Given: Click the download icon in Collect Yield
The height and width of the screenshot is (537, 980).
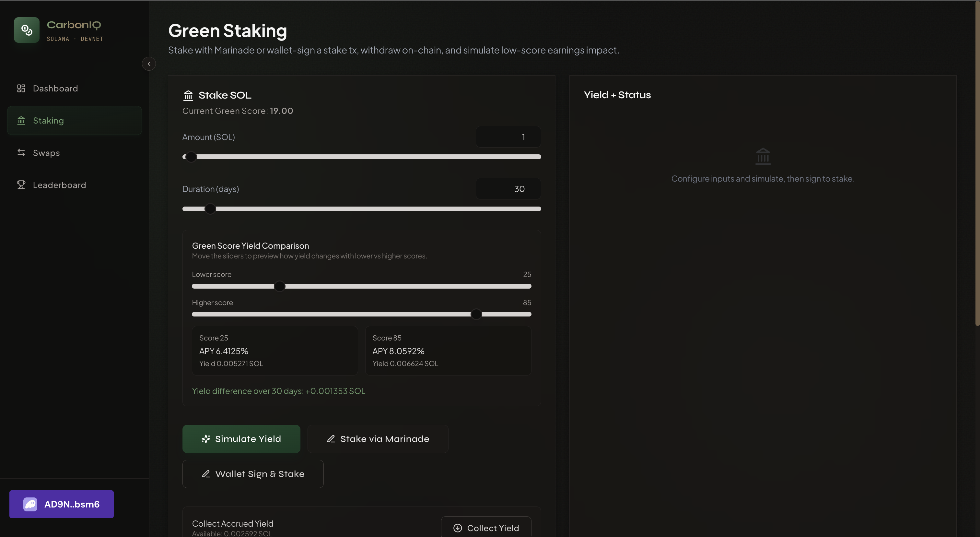Looking at the screenshot, I should click(x=458, y=528).
